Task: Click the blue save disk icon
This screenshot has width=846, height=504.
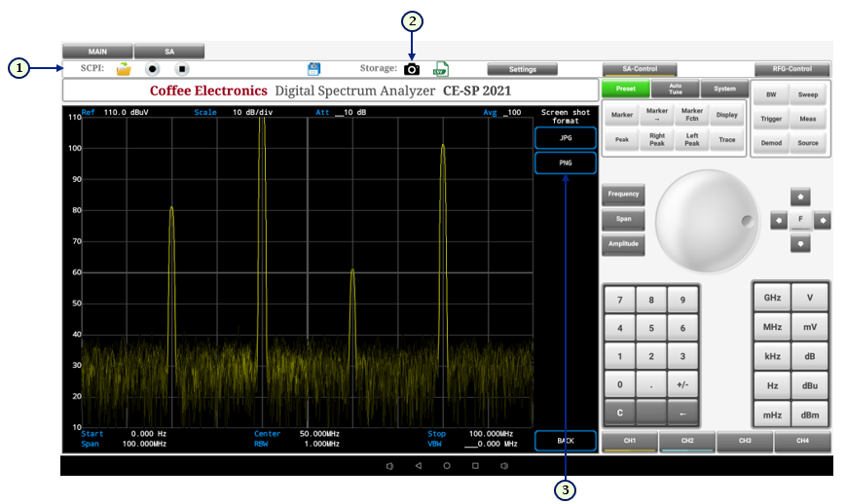Action: click(313, 69)
